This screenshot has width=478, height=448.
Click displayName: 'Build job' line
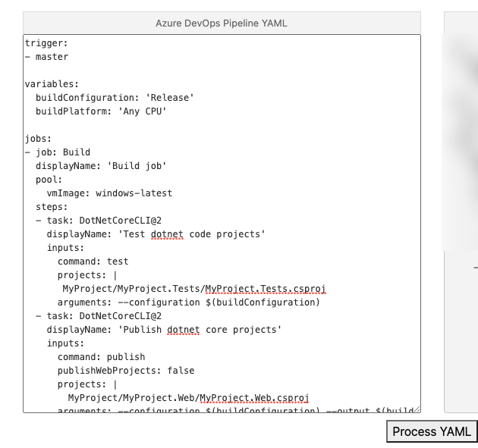[x=101, y=166]
